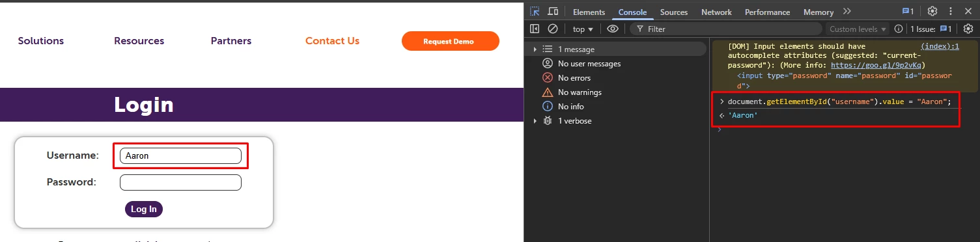Open the Network tab
The width and height of the screenshot is (980, 242).
[x=716, y=12]
